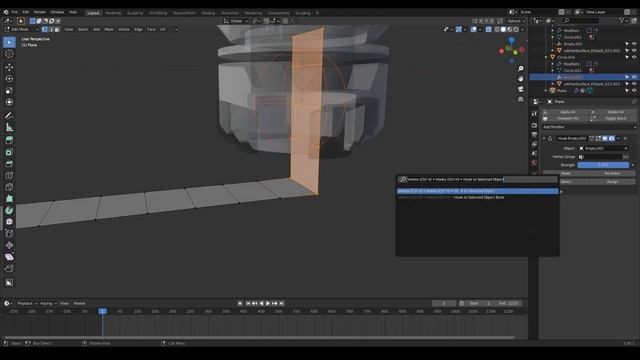The height and width of the screenshot is (360, 640).
Task: Click the zoom view magnifier icon
Action: [520, 69]
